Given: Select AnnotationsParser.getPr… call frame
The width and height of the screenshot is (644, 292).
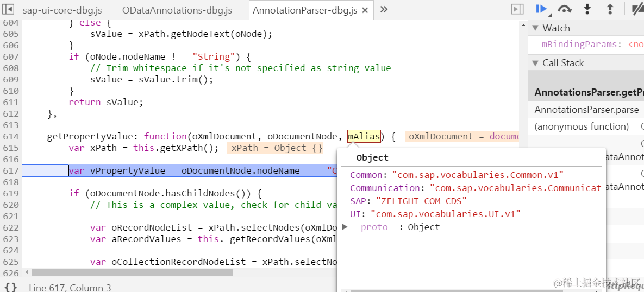Looking at the screenshot, I should click(589, 92).
